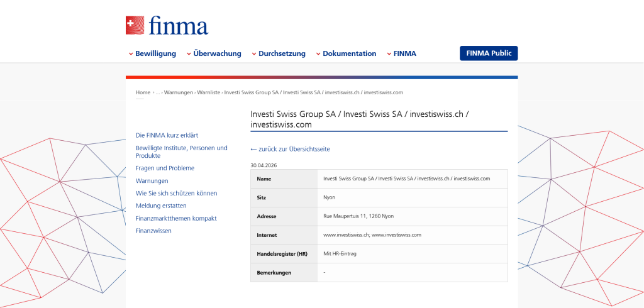Expand the Bewilligung chevron arrow
The image size is (644, 308).
(131, 54)
